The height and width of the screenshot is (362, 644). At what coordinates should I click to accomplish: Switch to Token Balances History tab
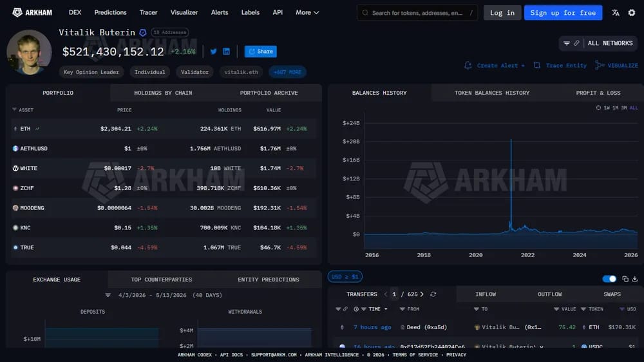coord(492,93)
